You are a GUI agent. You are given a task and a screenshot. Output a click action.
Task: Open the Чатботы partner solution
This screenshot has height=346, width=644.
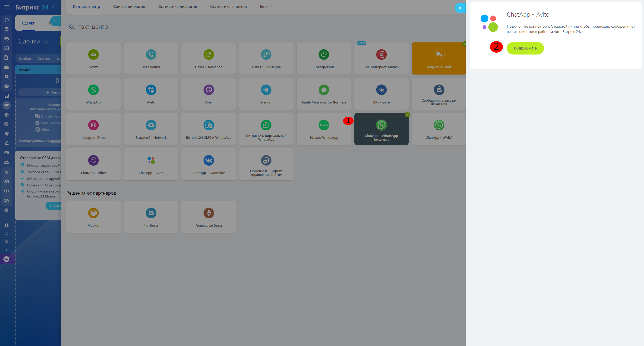coord(151,217)
